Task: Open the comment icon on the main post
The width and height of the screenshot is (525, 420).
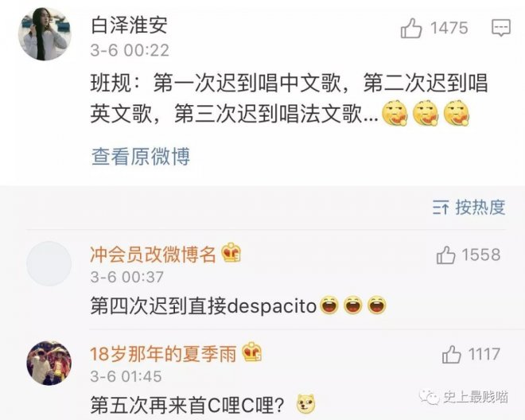Action: coord(501,28)
